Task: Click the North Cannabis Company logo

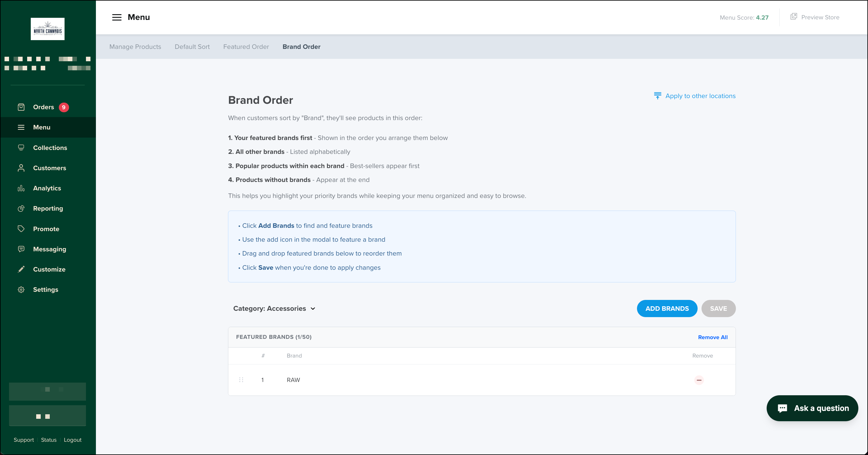Action: [48, 29]
